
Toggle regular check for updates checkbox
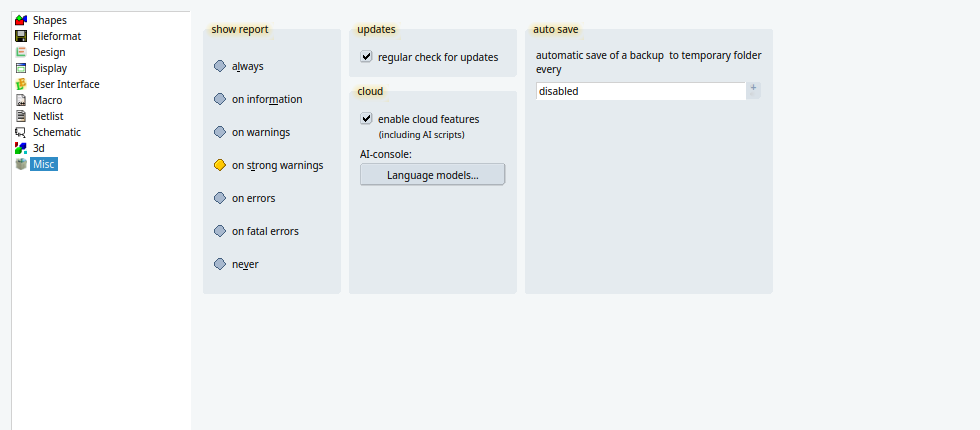[366, 57]
